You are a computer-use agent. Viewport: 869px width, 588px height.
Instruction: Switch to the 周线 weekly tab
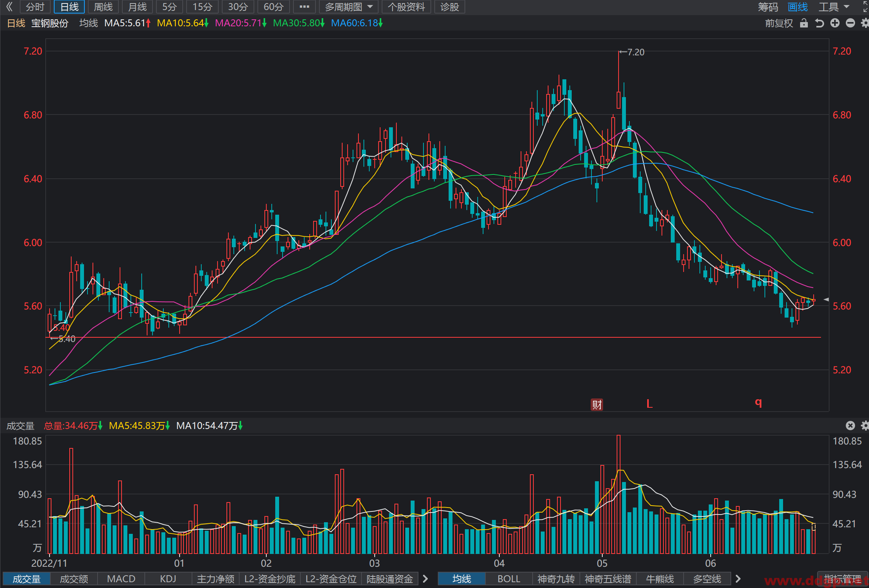click(x=103, y=7)
